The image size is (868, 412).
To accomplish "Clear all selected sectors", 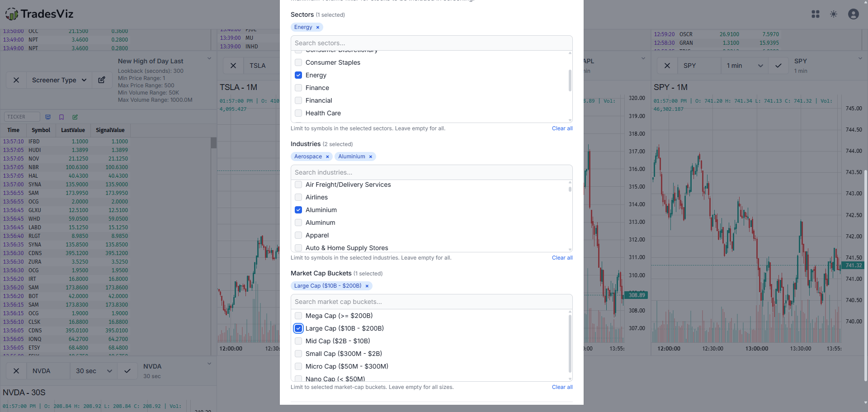I will coord(562,128).
